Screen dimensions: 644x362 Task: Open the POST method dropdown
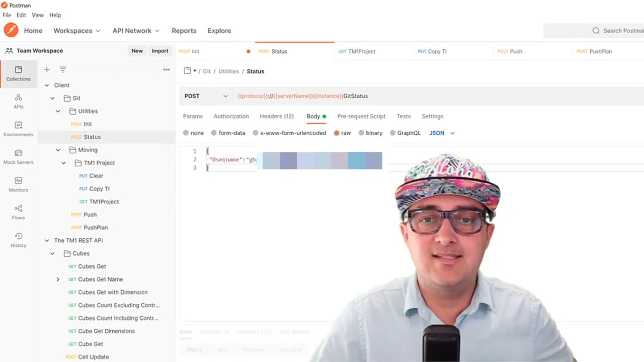click(206, 96)
